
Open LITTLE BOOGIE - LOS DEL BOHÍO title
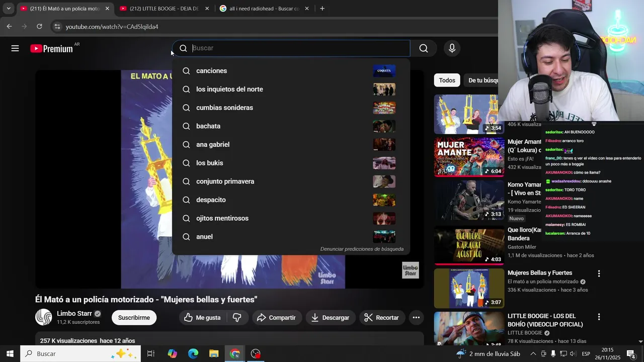click(x=545, y=320)
